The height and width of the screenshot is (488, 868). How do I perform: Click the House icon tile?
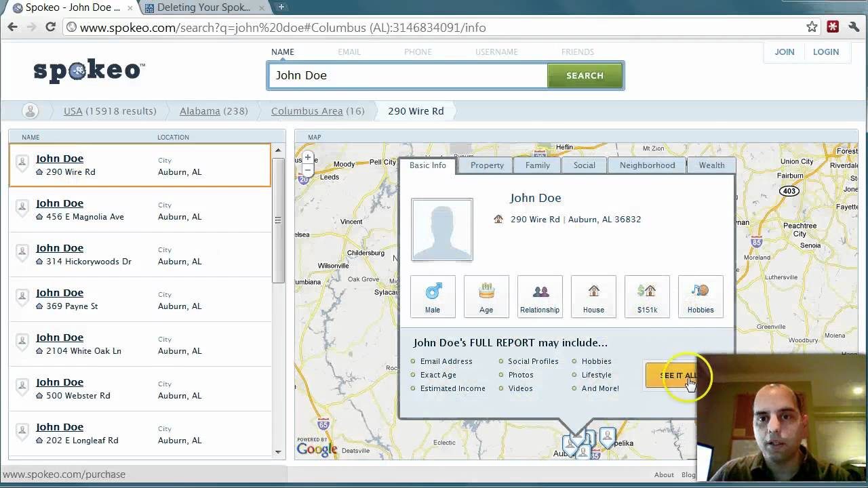593,296
